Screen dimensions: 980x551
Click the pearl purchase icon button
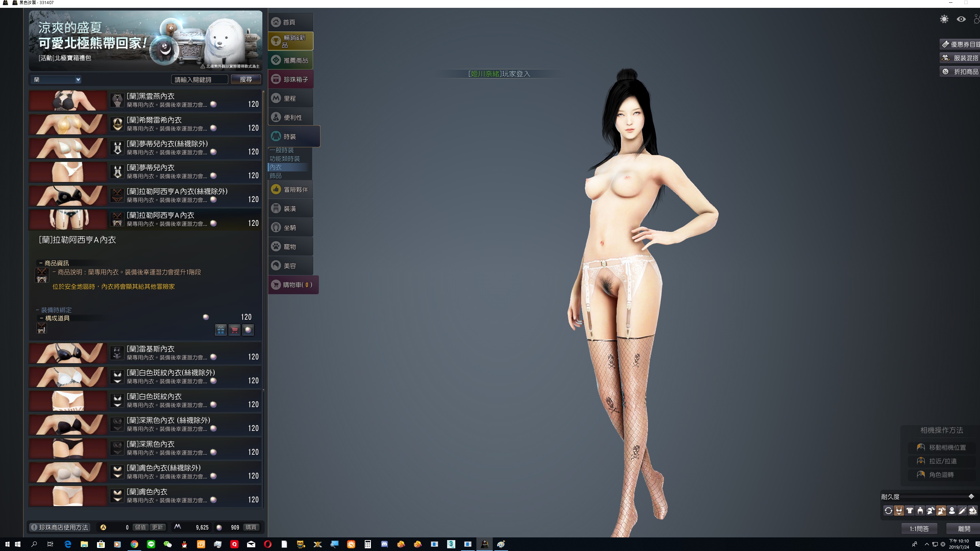coord(248,330)
